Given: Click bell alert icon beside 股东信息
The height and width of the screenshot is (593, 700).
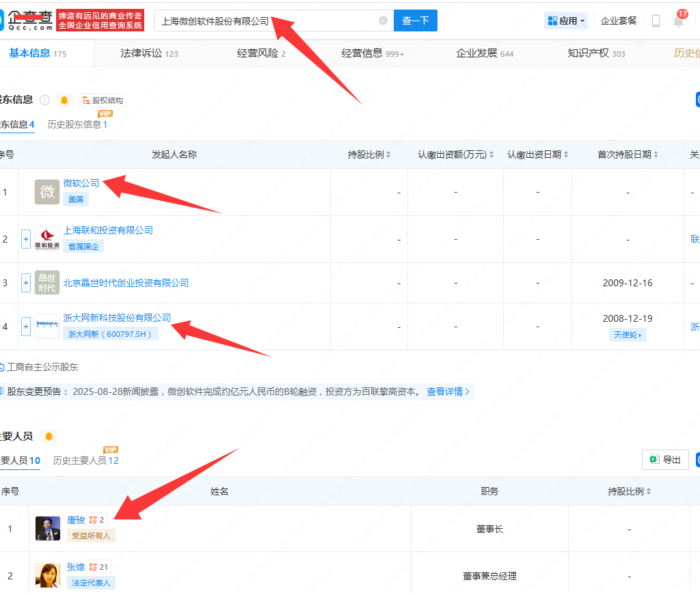Looking at the screenshot, I should tap(64, 100).
